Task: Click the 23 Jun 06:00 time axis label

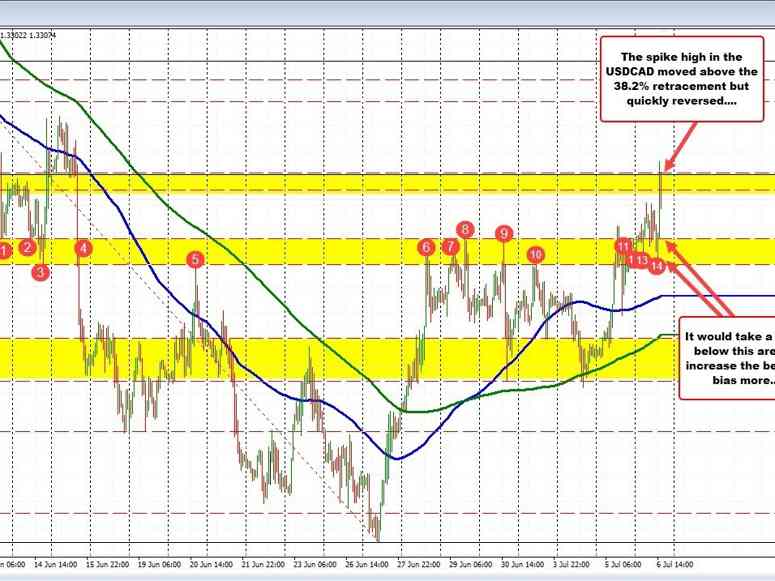Action: (x=315, y=564)
